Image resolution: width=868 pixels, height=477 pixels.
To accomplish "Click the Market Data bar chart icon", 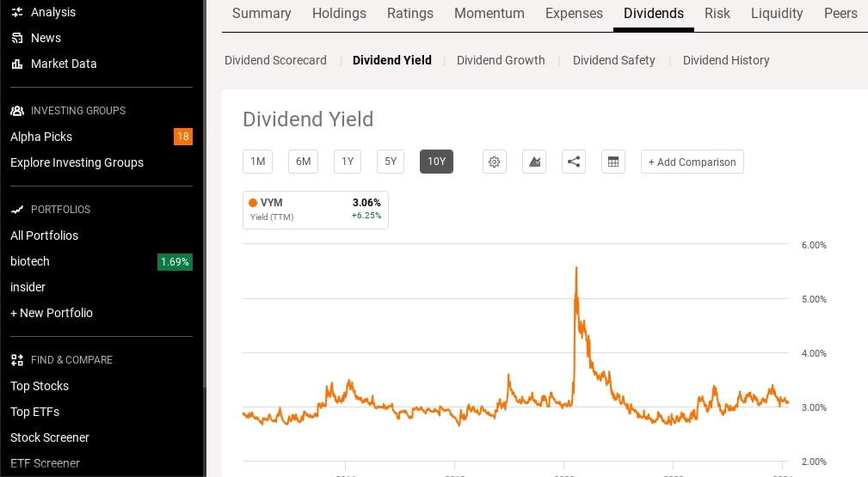I will pyautogui.click(x=17, y=64).
